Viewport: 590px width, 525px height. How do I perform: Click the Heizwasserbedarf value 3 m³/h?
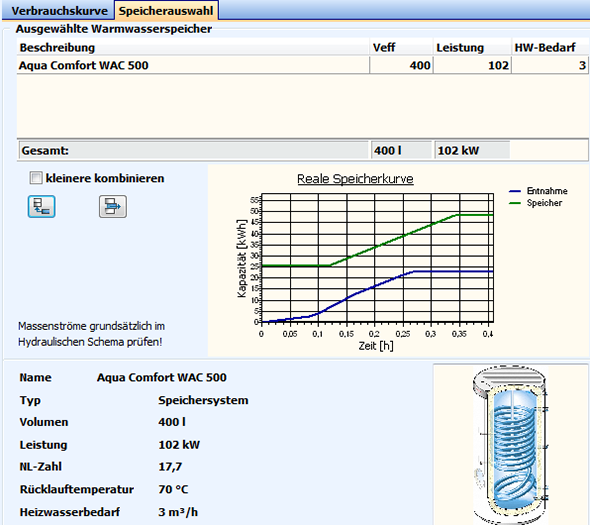[x=178, y=512]
